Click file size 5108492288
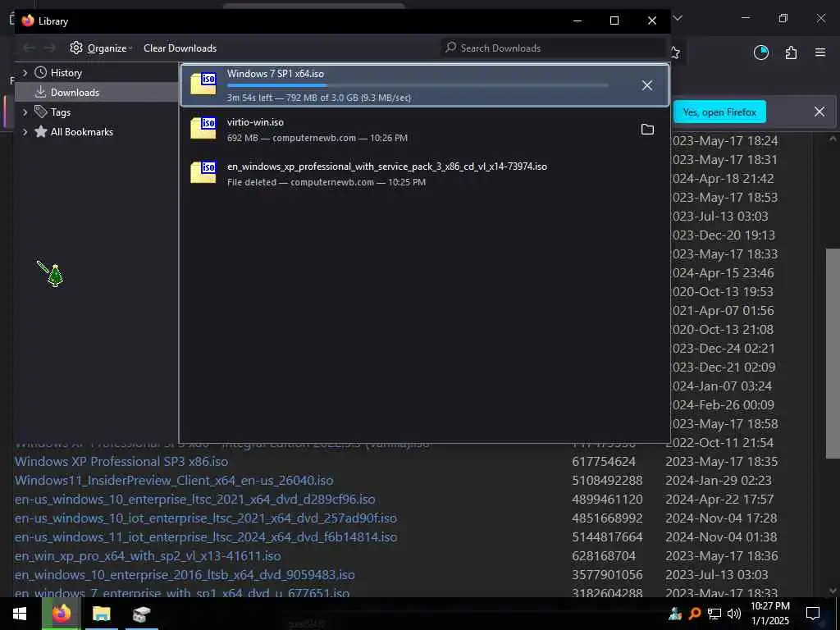The width and height of the screenshot is (840, 630). [607, 480]
